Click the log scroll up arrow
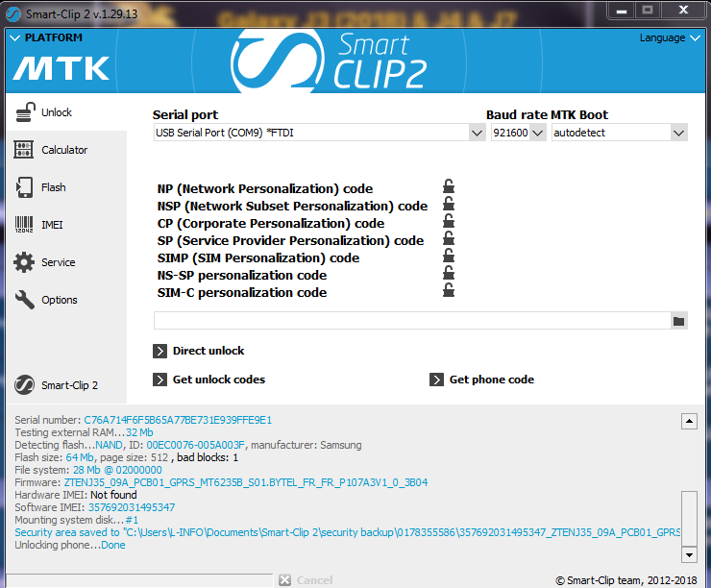This screenshot has width=711, height=588. click(x=689, y=421)
